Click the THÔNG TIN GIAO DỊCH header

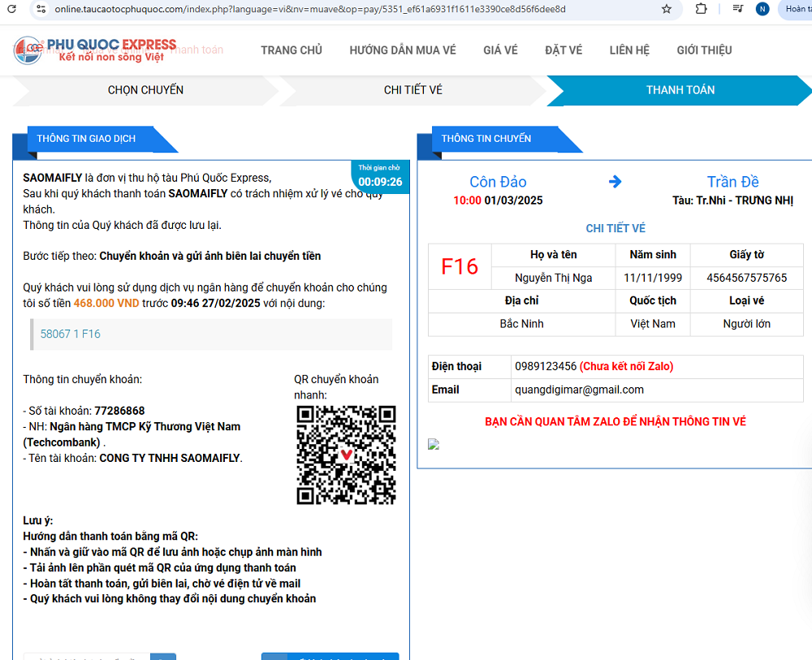tap(86, 139)
